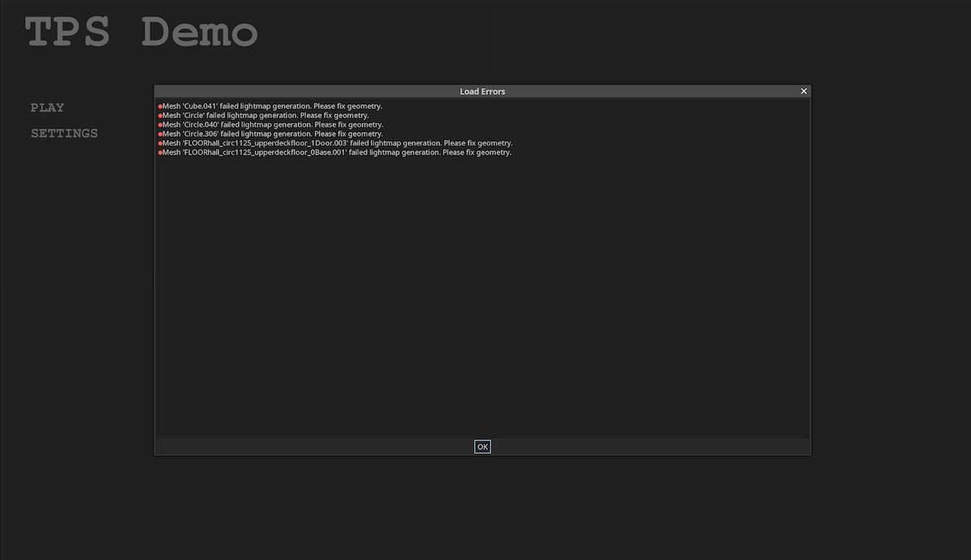Viewport: 971px width, 560px height.
Task: Select the upperdeckfloor_1Door.003 error line
Action: click(x=335, y=143)
